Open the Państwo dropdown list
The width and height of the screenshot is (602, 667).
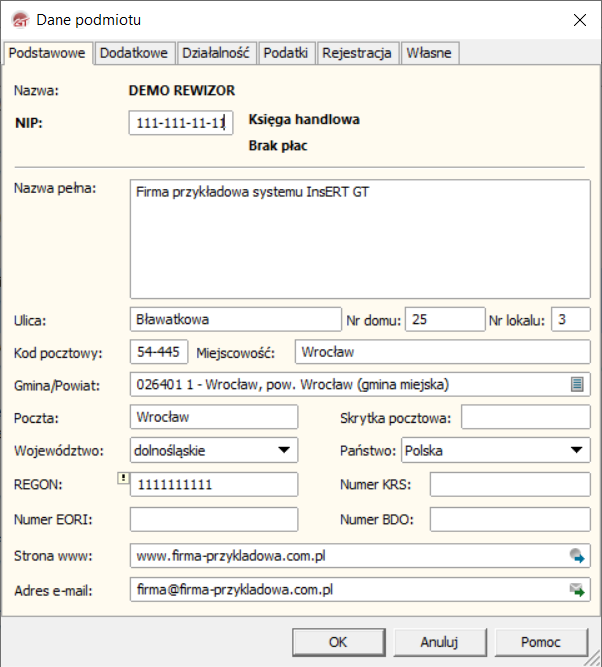[x=576, y=450]
